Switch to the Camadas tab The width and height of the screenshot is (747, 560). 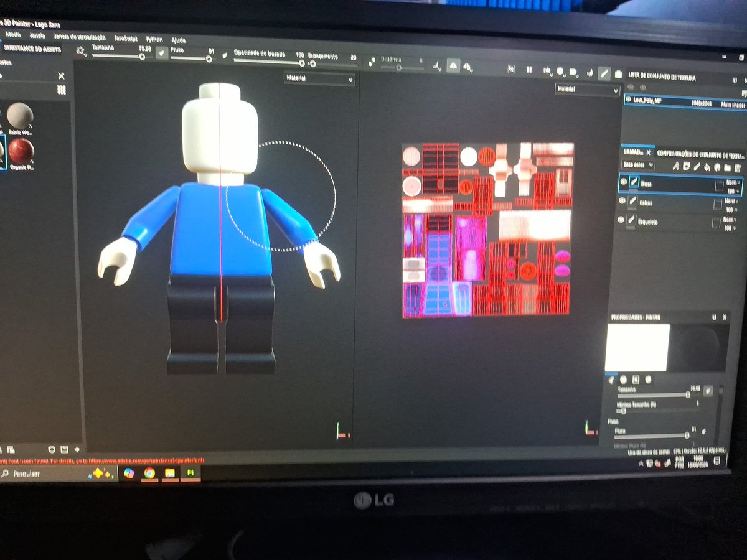tap(634, 151)
